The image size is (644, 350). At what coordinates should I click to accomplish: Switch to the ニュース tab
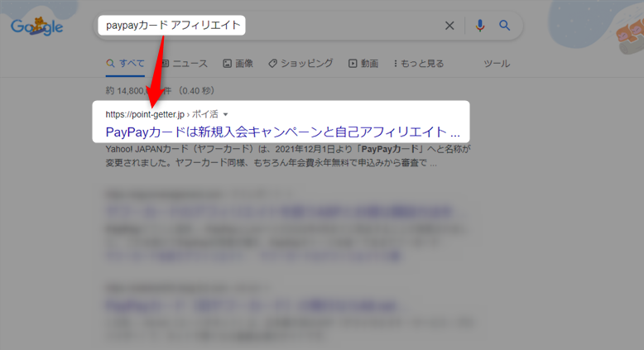pyautogui.click(x=184, y=64)
